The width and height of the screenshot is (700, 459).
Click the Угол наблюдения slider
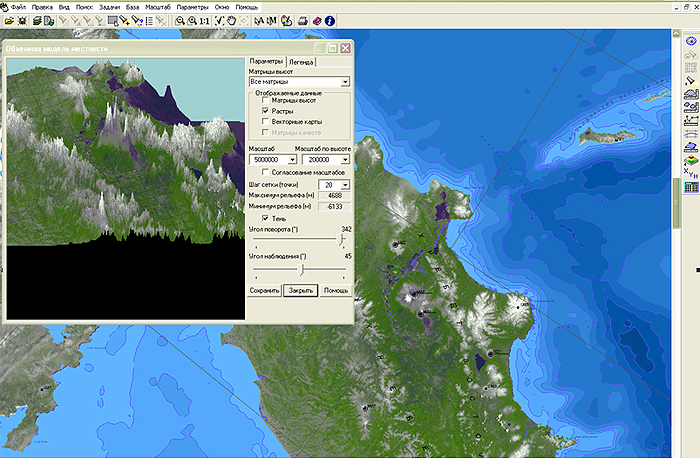pos(300,268)
